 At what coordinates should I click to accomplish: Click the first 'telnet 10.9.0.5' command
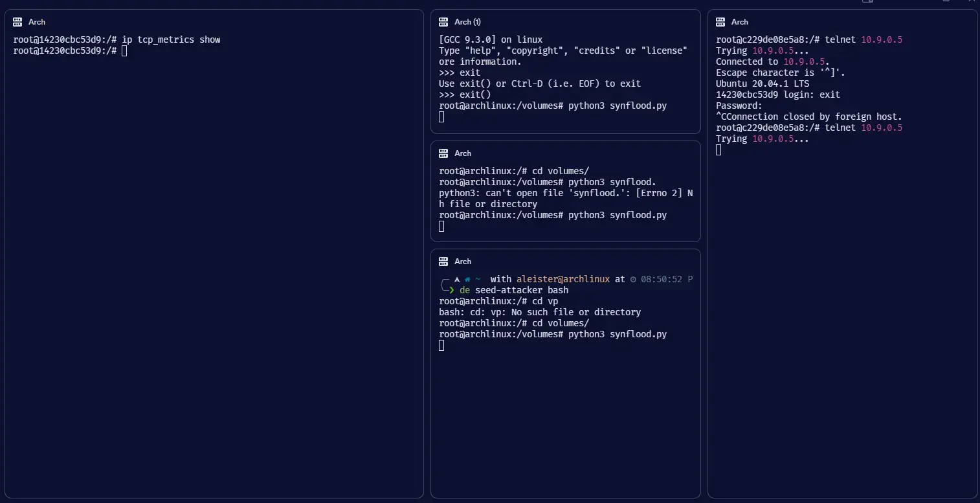pyautogui.click(x=863, y=39)
